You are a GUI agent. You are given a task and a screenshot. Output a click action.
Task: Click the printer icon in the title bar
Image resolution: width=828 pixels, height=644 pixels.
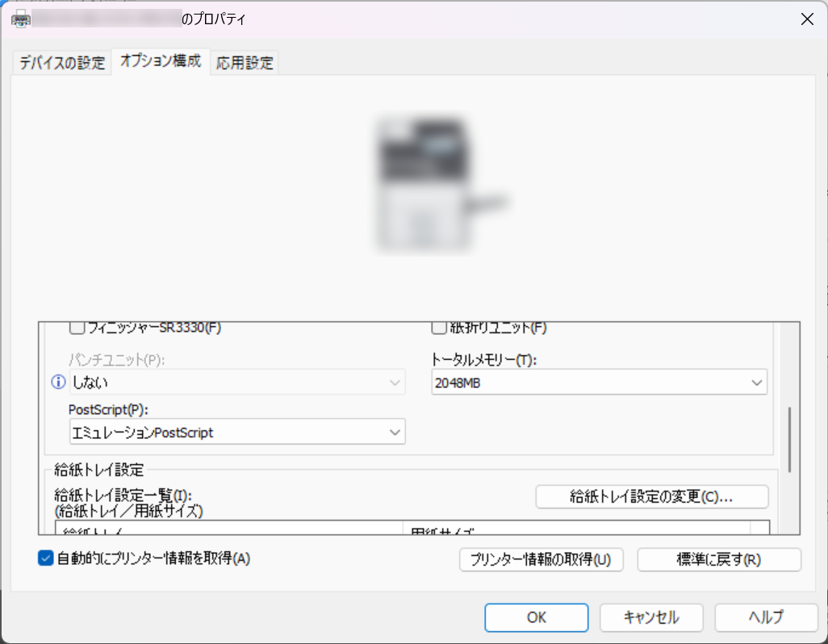click(22, 18)
